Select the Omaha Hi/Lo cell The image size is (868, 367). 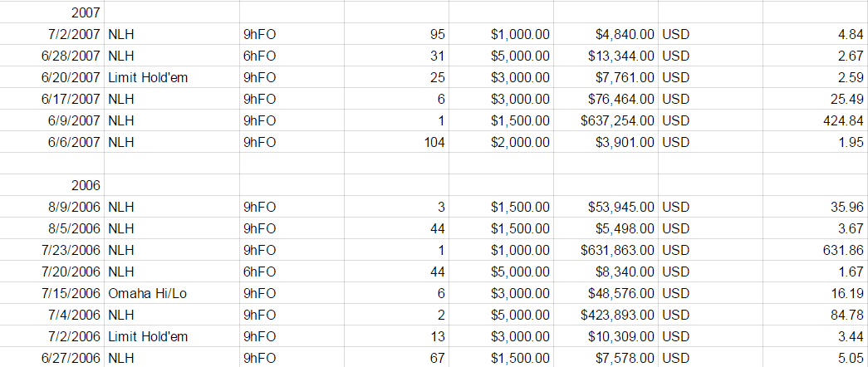coord(172,293)
